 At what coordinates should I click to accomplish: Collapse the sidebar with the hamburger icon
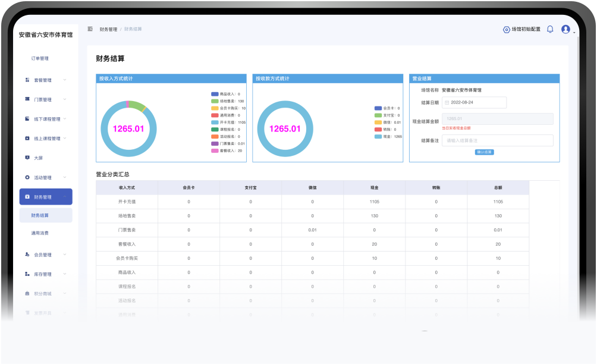tap(90, 29)
